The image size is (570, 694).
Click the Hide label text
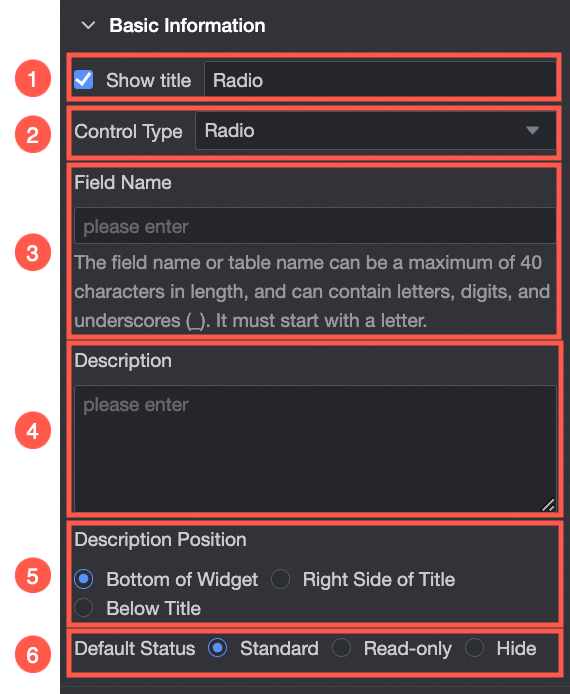(516, 649)
